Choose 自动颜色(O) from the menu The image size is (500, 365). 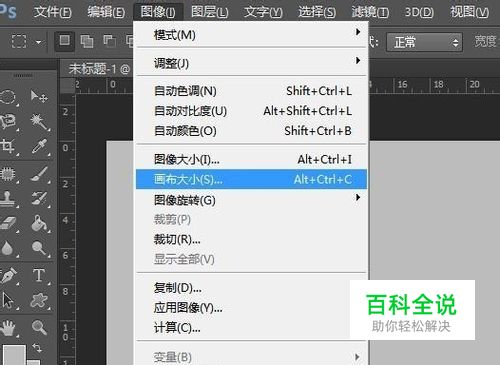[x=251, y=131]
